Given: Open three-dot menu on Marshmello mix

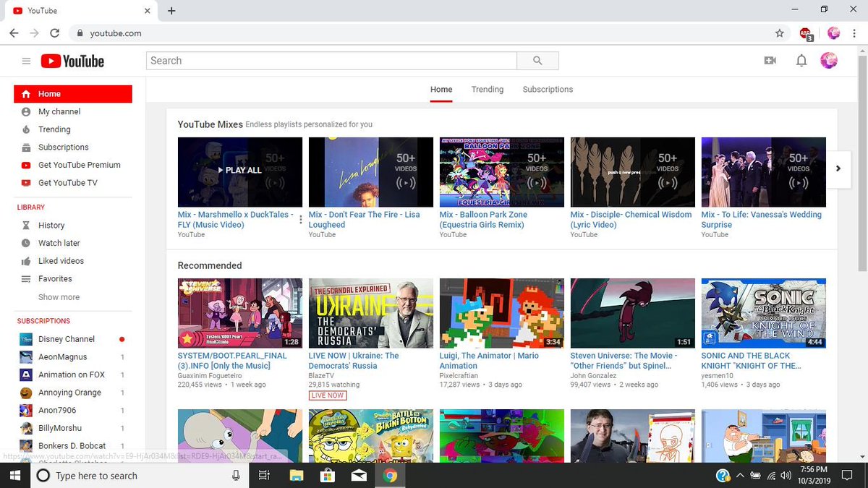Looking at the screenshot, I should (x=301, y=220).
